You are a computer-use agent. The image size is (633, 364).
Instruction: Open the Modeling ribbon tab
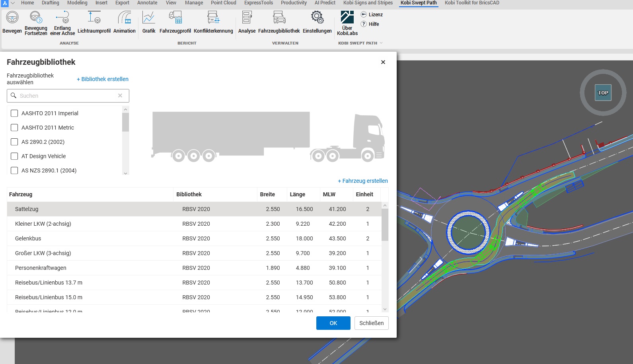[x=77, y=3]
